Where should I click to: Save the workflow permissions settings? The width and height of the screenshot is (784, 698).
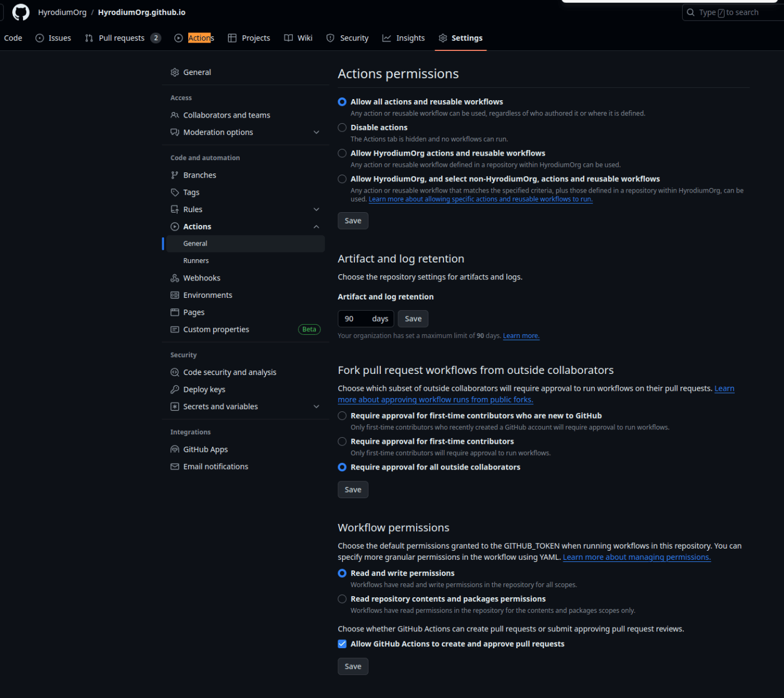click(x=353, y=667)
